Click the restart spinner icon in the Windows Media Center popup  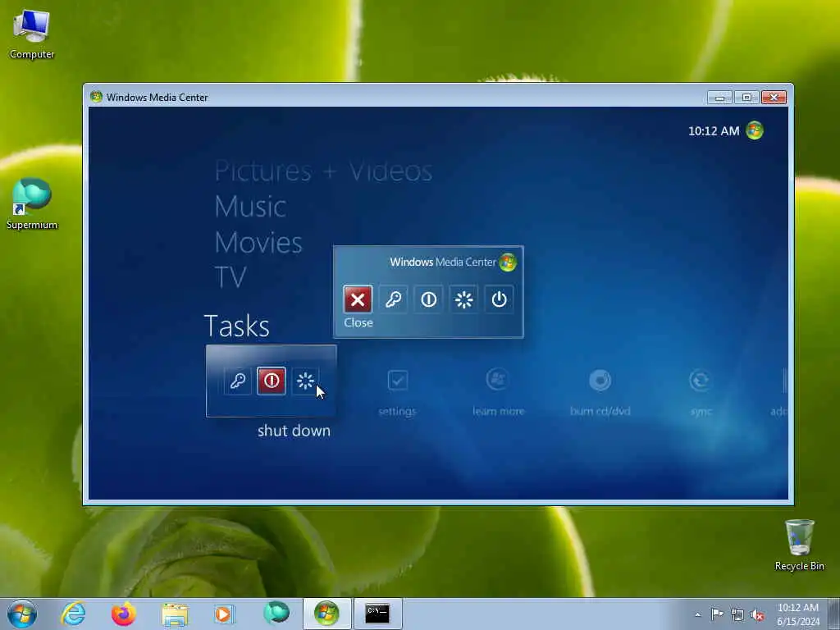click(x=464, y=299)
